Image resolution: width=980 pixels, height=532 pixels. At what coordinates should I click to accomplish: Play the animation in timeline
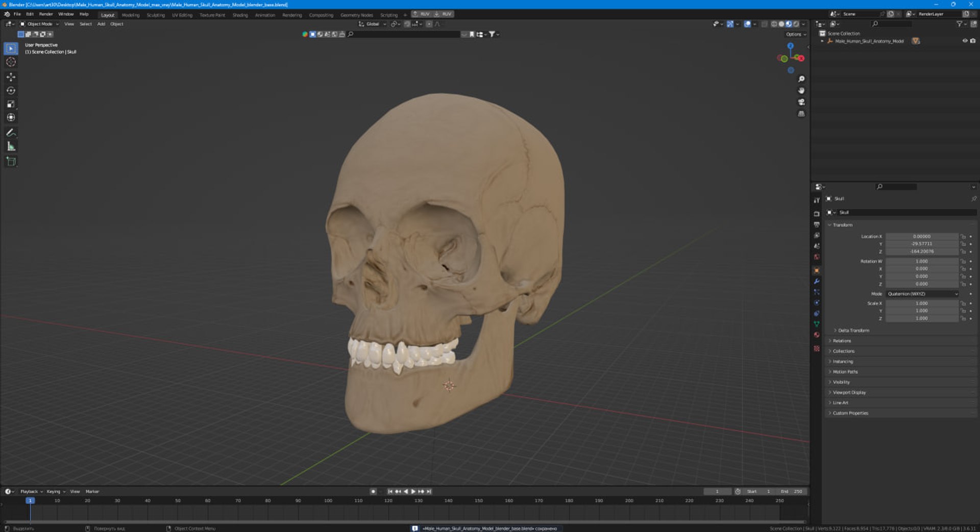click(x=413, y=492)
